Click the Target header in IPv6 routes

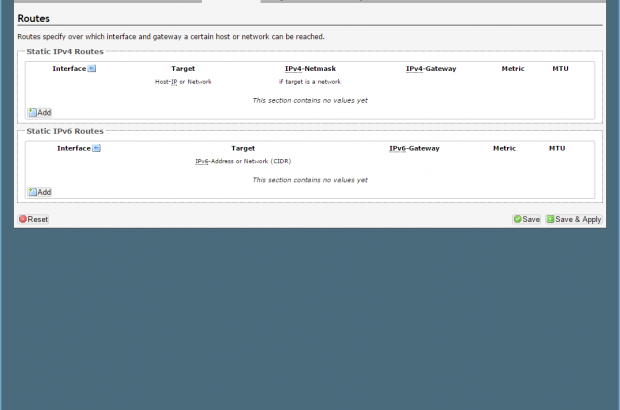tap(243, 148)
